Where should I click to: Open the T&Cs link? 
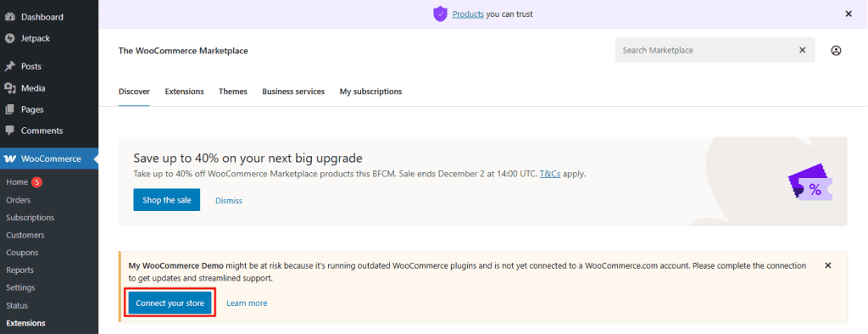pyautogui.click(x=549, y=174)
